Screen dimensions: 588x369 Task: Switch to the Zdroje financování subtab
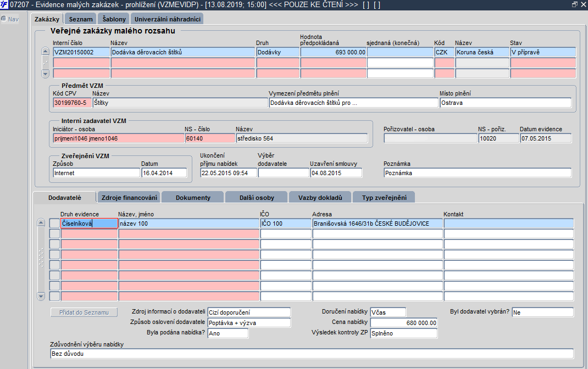(129, 198)
